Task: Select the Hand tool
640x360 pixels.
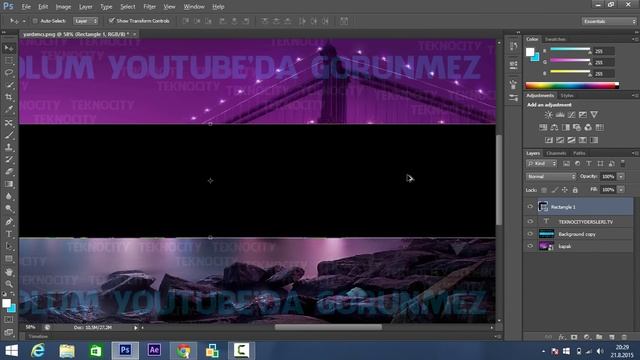Action: (9, 272)
